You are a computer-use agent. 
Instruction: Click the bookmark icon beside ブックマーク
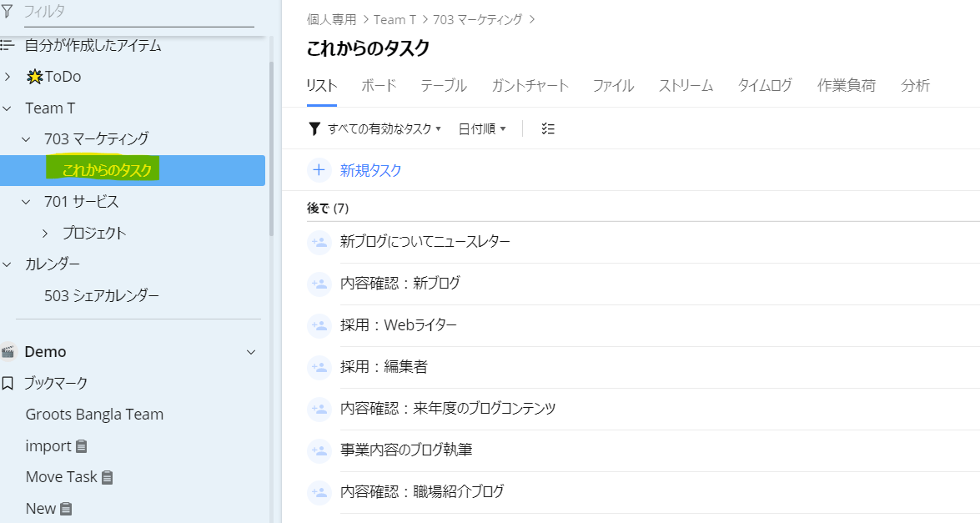click(8, 383)
